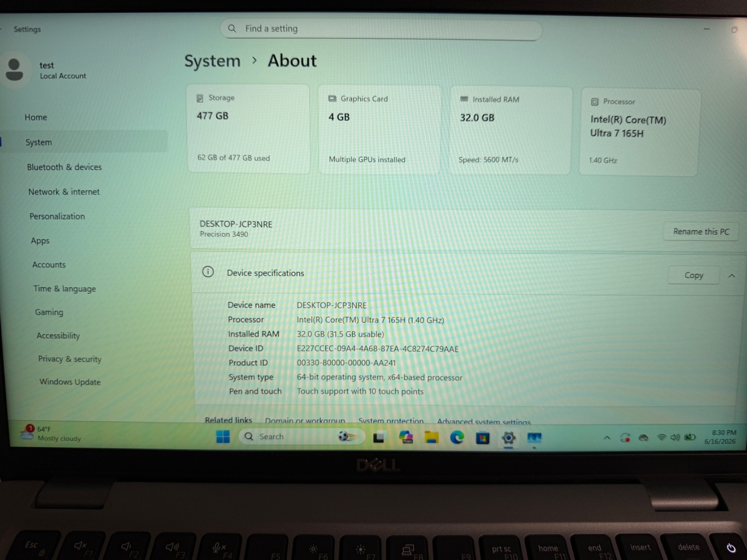
Task: Click the Rename this PC button
Action: pos(701,231)
